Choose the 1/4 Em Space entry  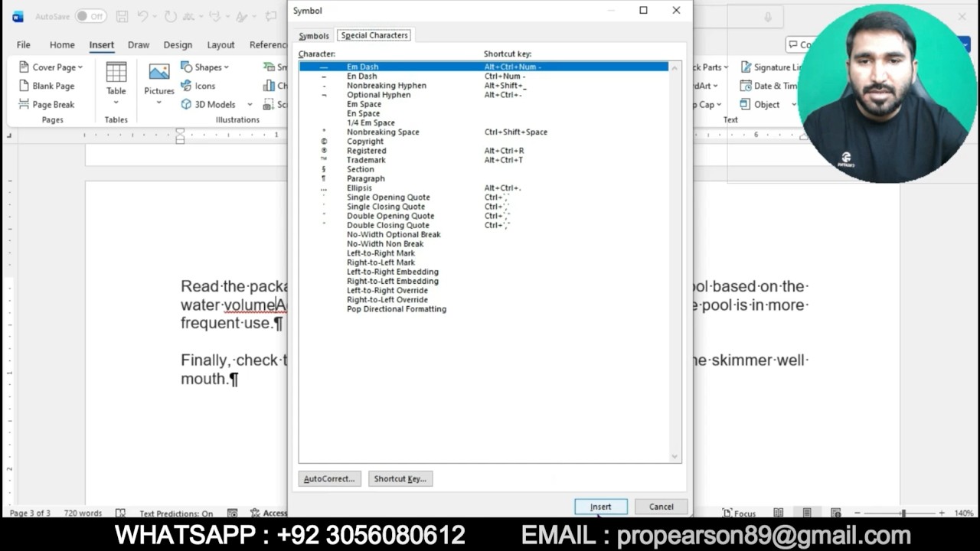(x=484, y=122)
